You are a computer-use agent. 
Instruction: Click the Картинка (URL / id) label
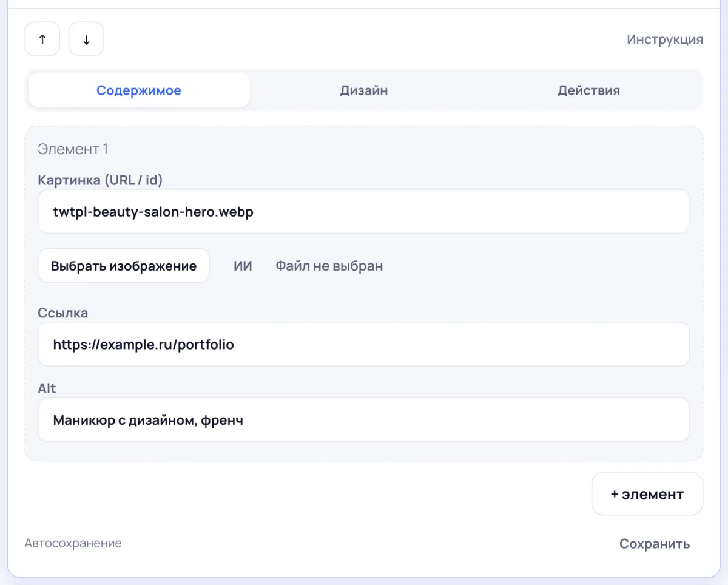(100, 180)
